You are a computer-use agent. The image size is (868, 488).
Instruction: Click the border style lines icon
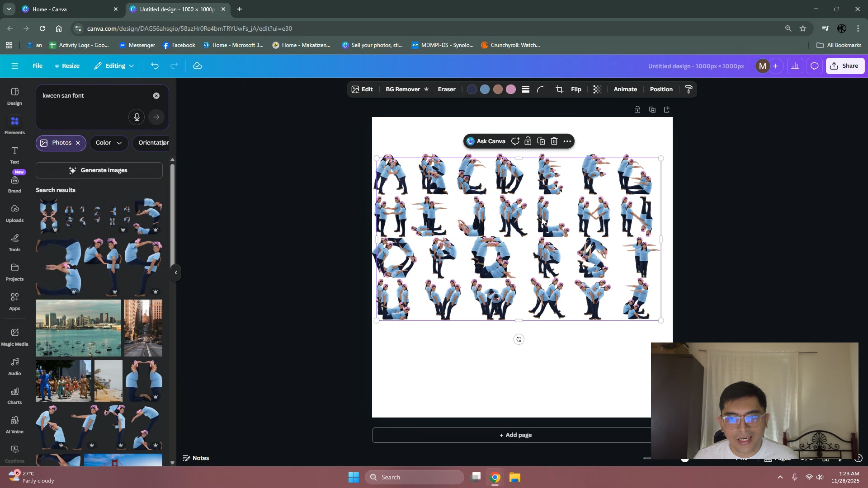pyautogui.click(x=525, y=89)
